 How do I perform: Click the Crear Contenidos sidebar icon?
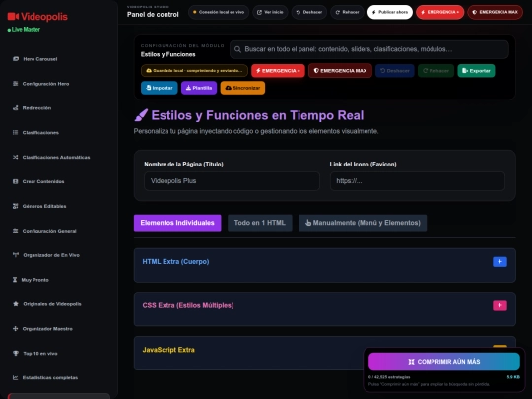[x=15, y=181]
